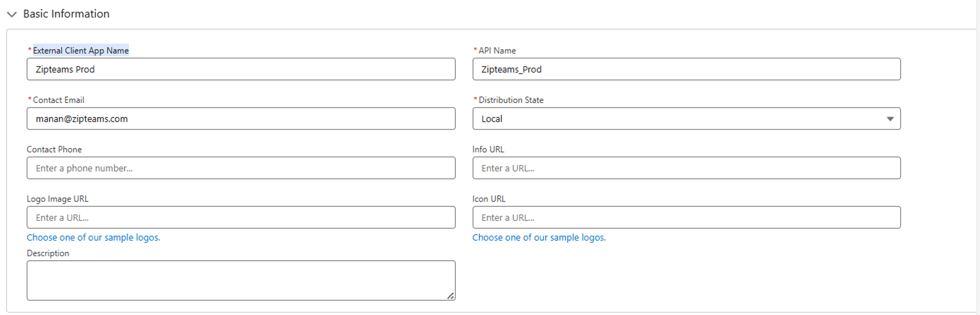Screen dimensions: 980x315
Task: Click the Contact Phone number field
Action: (x=241, y=168)
